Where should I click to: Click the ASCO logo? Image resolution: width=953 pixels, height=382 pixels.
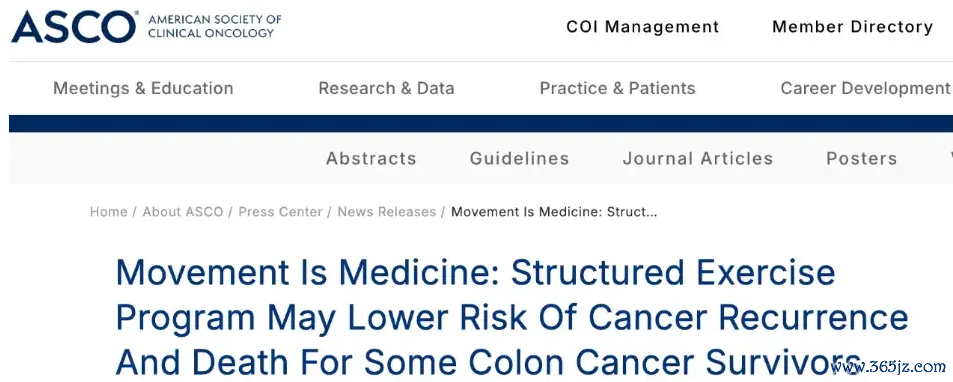point(74,27)
